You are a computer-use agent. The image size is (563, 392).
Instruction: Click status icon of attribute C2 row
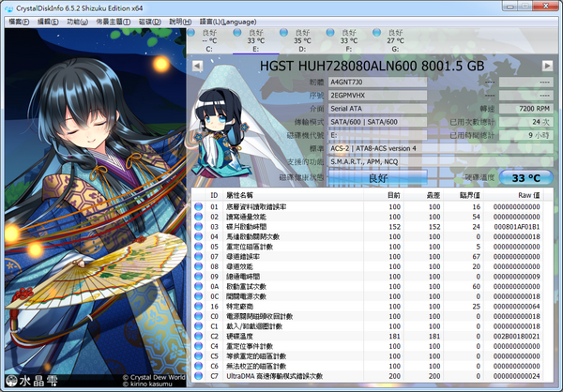coord(198,337)
